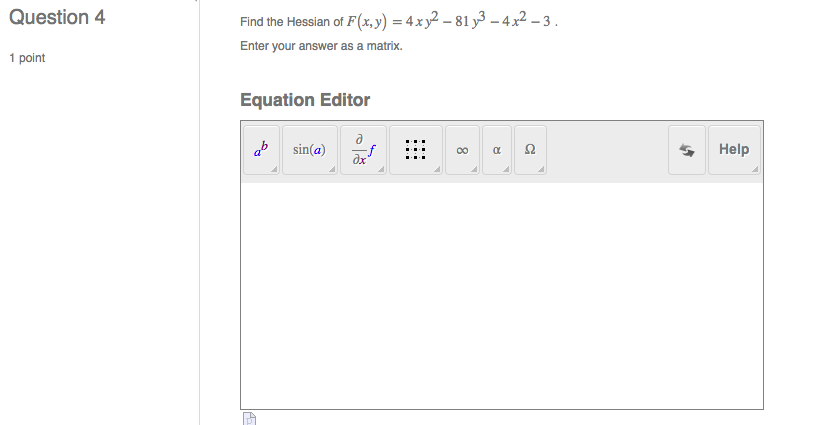
Task: Click the undo/redo swap arrows icon
Action: point(686,150)
